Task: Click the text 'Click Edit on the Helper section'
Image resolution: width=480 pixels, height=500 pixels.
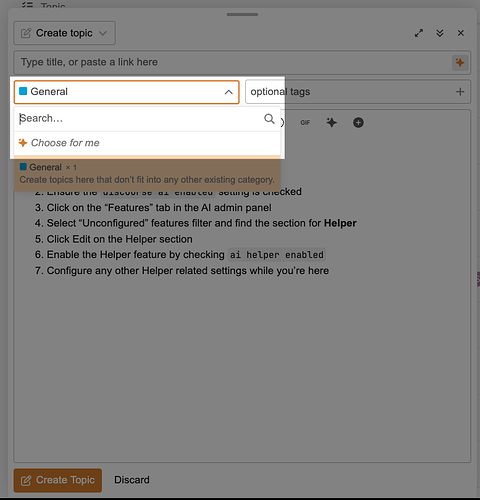Action: [x=119, y=239]
